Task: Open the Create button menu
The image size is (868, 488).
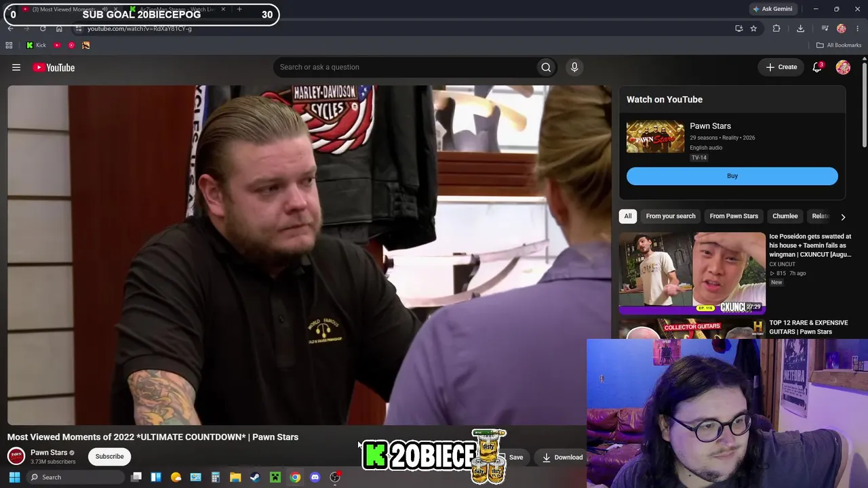Action: click(x=781, y=67)
